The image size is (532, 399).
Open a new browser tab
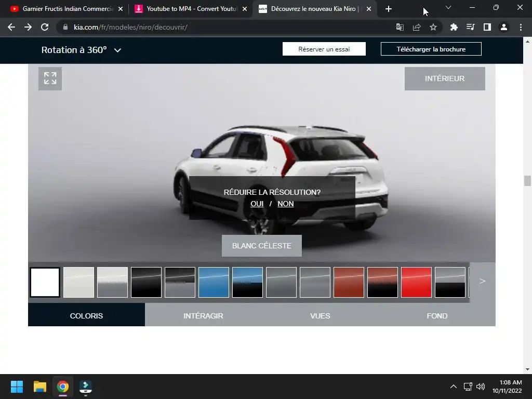[x=389, y=9]
